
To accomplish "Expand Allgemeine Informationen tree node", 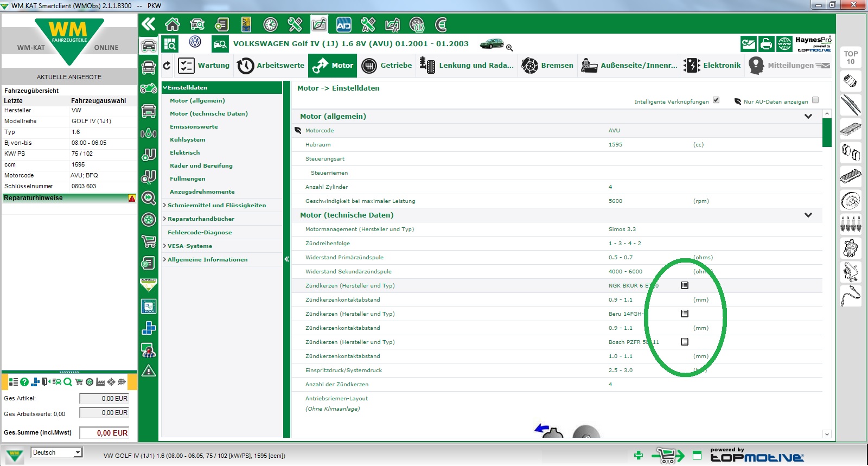I will point(165,259).
